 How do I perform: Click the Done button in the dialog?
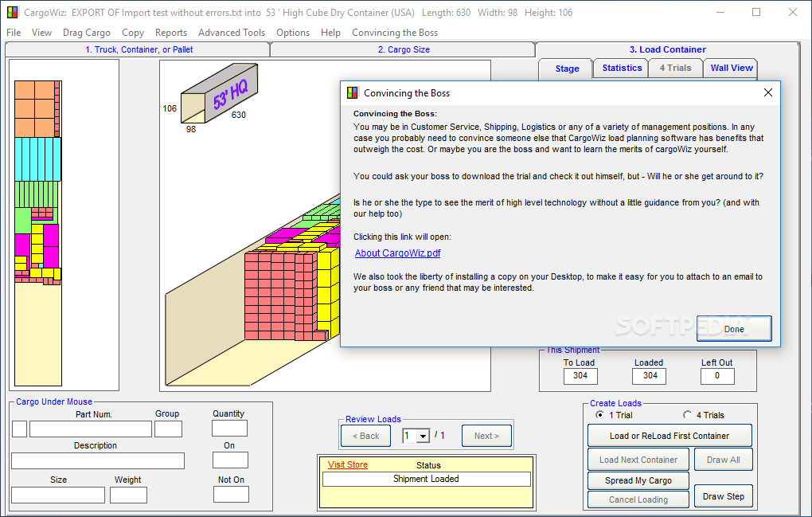(734, 329)
